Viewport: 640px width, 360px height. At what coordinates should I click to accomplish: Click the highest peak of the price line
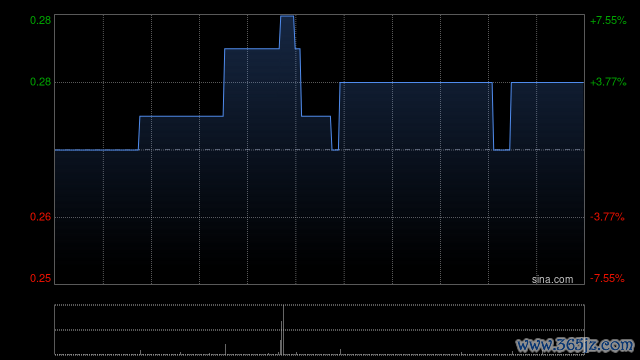click(x=287, y=16)
